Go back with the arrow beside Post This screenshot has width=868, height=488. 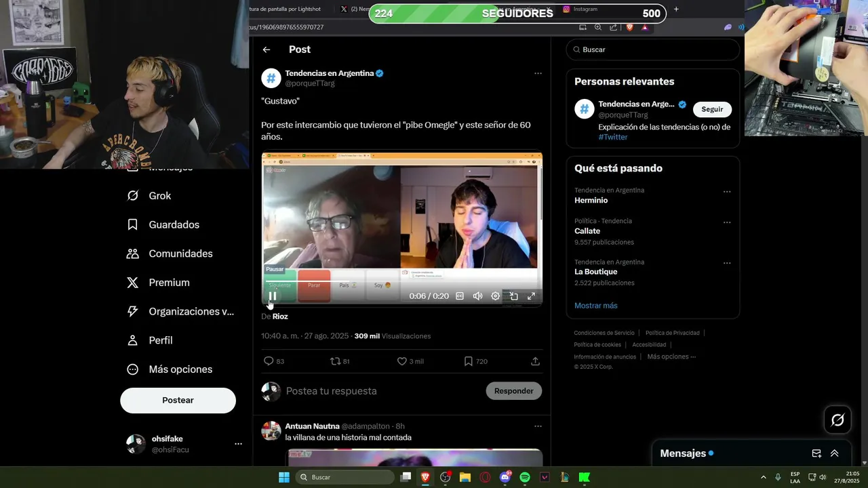tap(267, 49)
